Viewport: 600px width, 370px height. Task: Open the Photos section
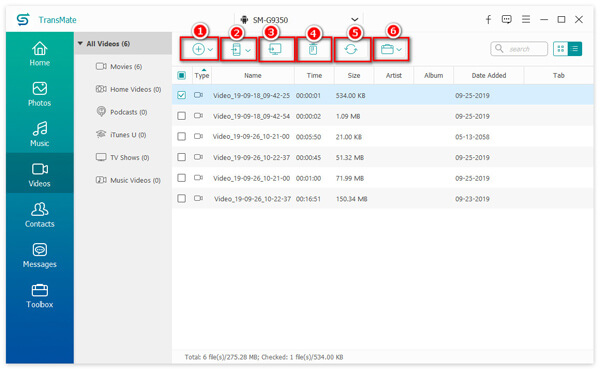(x=40, y=94)
